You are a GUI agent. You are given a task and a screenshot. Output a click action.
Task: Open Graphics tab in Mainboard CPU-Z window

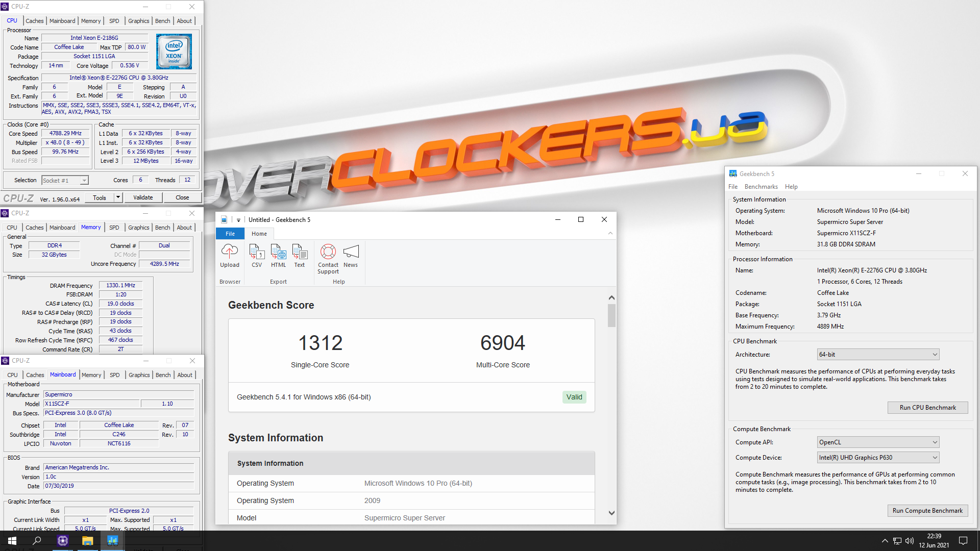(139, 375)
